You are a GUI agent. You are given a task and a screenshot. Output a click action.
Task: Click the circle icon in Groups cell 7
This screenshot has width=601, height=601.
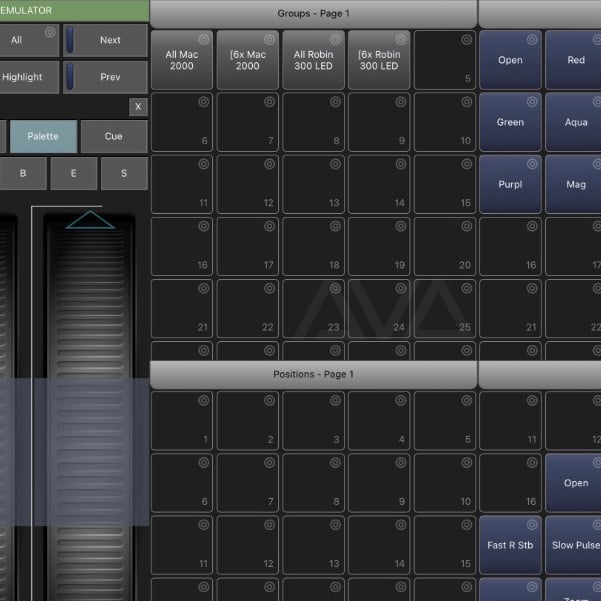point(269,102)
